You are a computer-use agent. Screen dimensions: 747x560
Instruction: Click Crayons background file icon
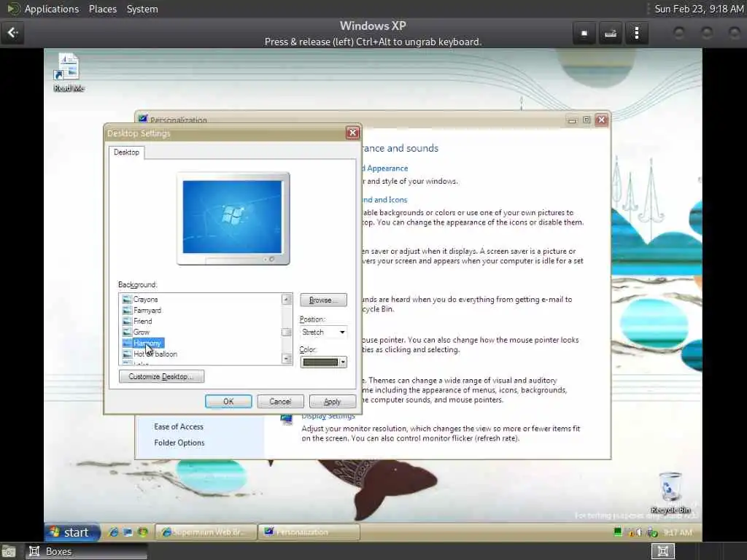[127, 299]
